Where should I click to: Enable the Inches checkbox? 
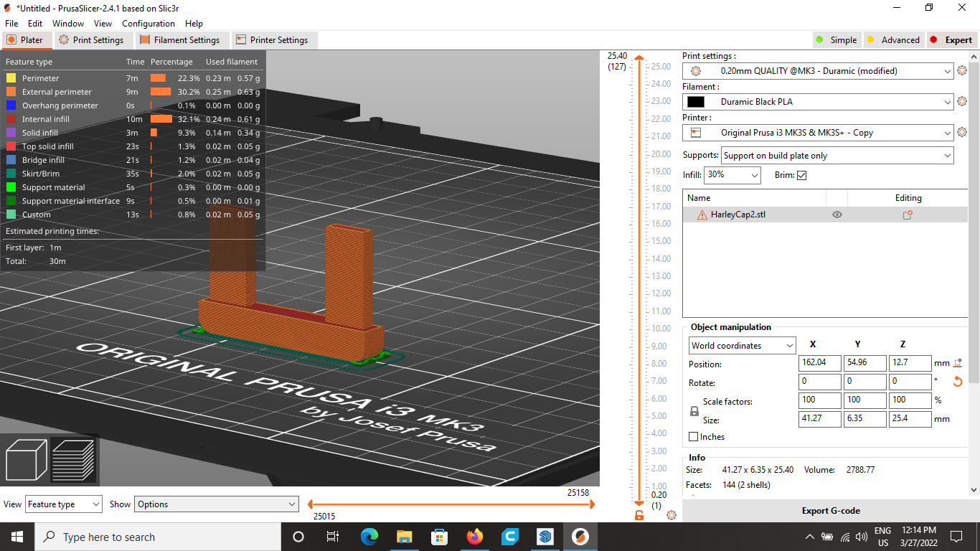click(x=693, y=436)
